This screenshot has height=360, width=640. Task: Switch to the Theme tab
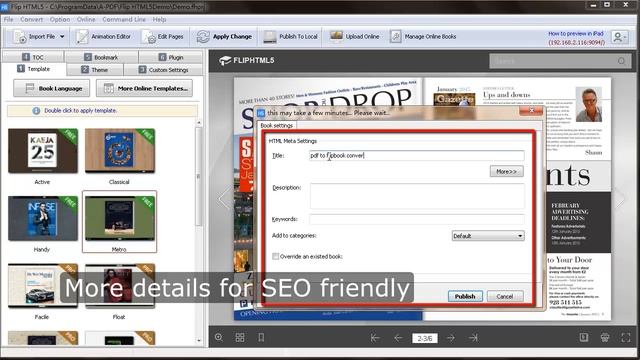(x=95, y=70)
